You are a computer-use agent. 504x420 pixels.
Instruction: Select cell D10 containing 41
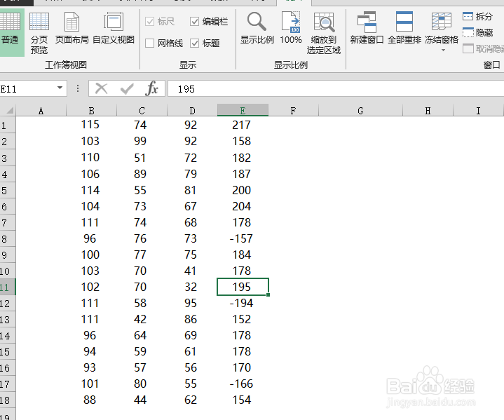tap(192, 271)
